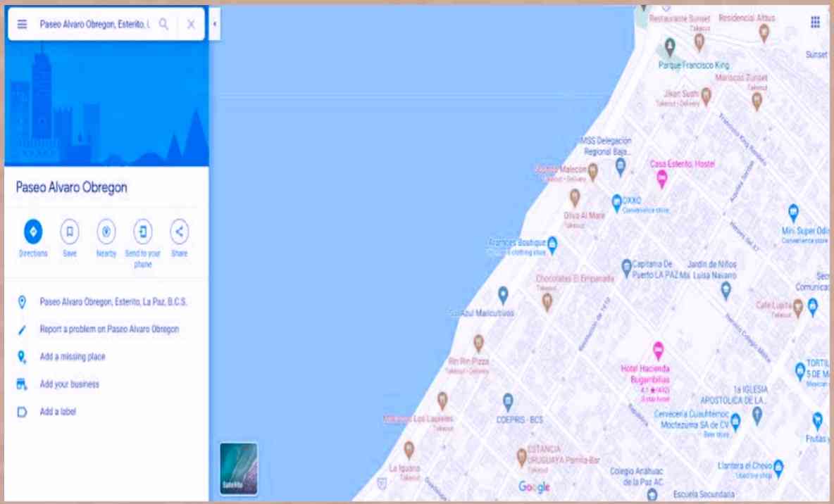Select Chocolatas El Empanada pin
Viewport: 834px width, 504px height.
pos(547,302)
